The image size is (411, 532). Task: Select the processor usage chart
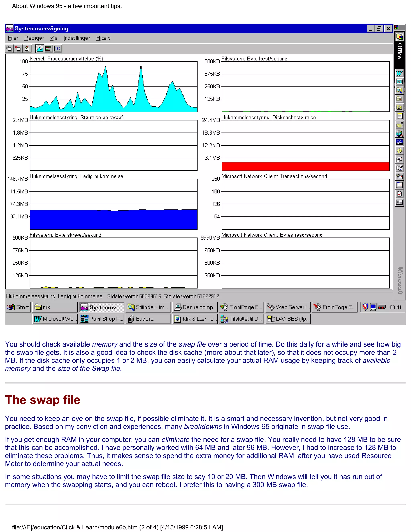[113, 87]
